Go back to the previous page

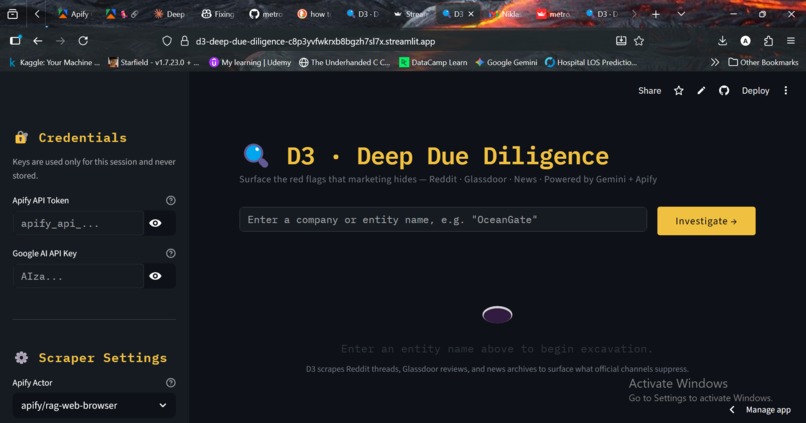[38, 41]
